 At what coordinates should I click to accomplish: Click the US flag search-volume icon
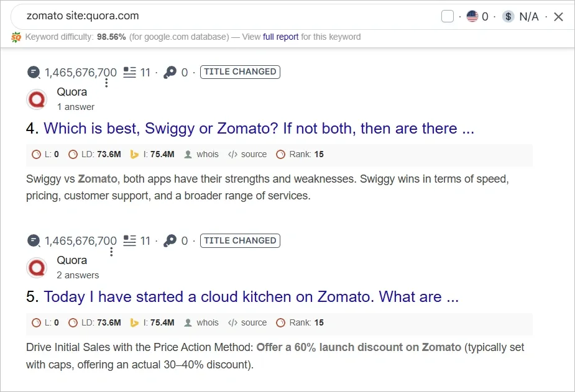coord(472,16)
